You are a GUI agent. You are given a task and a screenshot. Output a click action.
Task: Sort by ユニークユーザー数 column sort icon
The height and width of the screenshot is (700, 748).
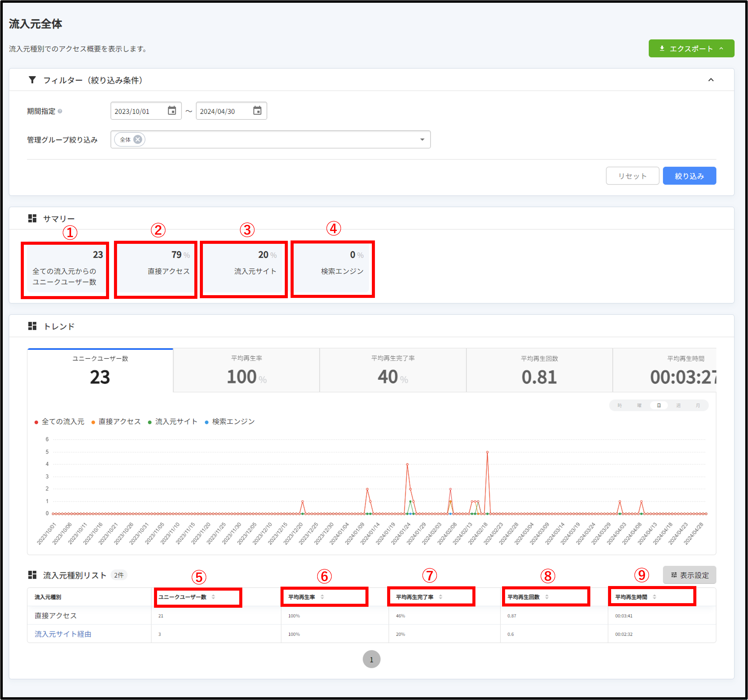click(213, 597)
